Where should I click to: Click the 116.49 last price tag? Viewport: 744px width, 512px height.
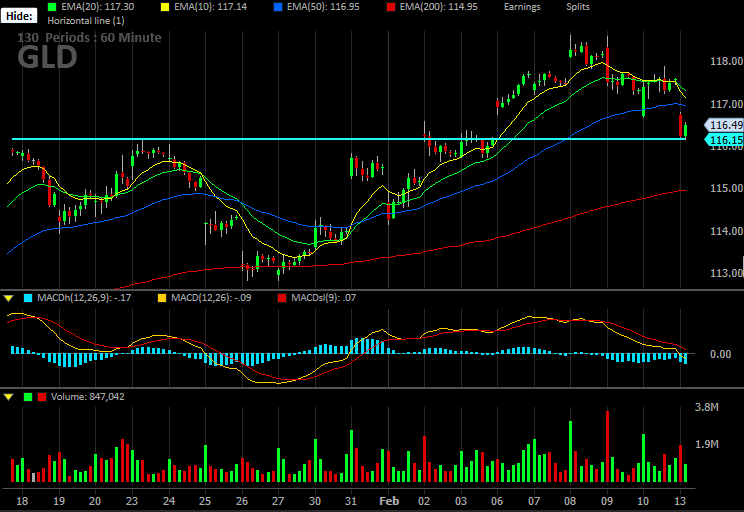(725, 125)
